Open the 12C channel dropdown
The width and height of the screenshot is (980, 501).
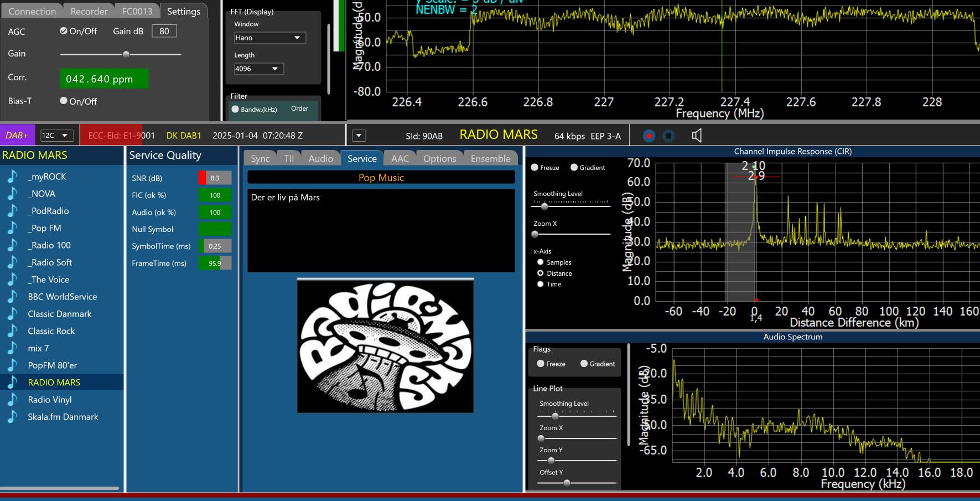(57, 136)
